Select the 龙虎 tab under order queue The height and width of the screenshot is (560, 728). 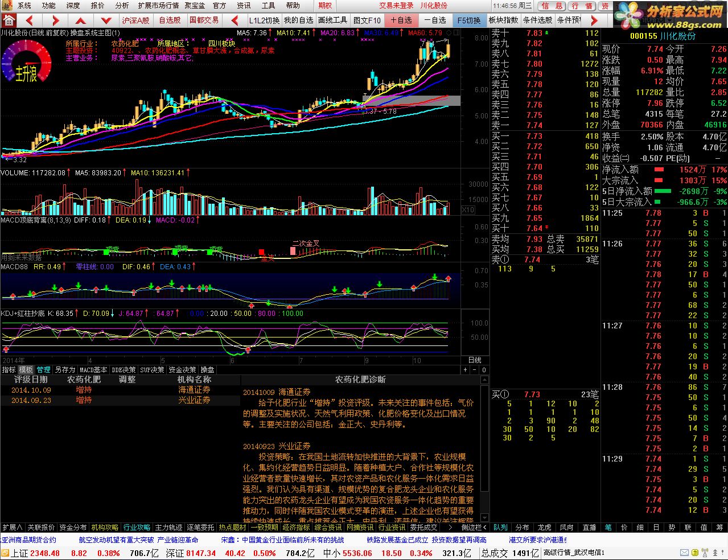[545, 528]
